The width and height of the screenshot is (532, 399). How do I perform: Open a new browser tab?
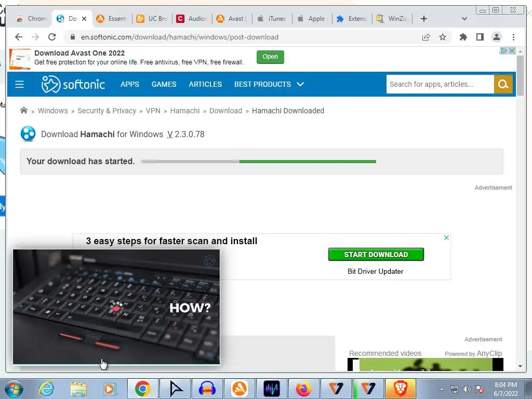click(424, 19)
